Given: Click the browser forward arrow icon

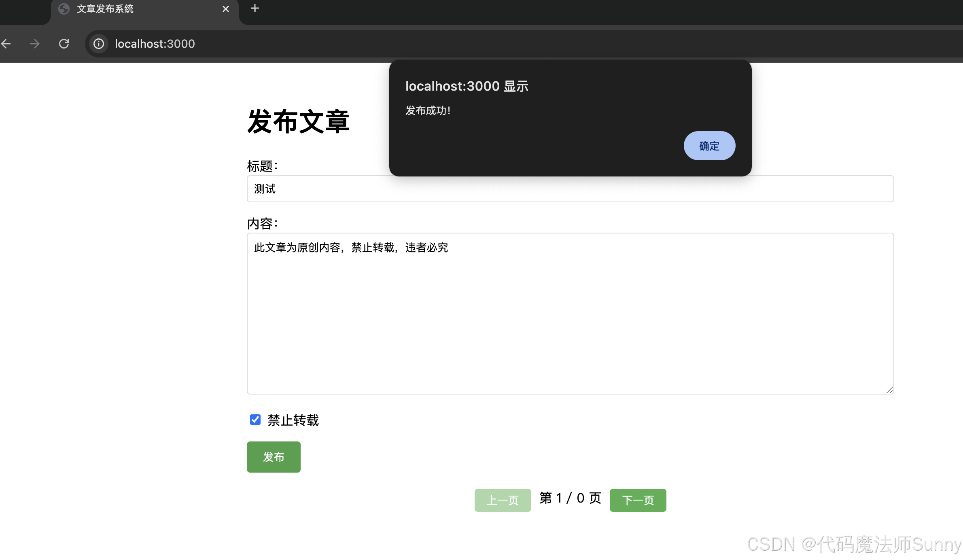Looking at the screenshot, I should 34,43.
